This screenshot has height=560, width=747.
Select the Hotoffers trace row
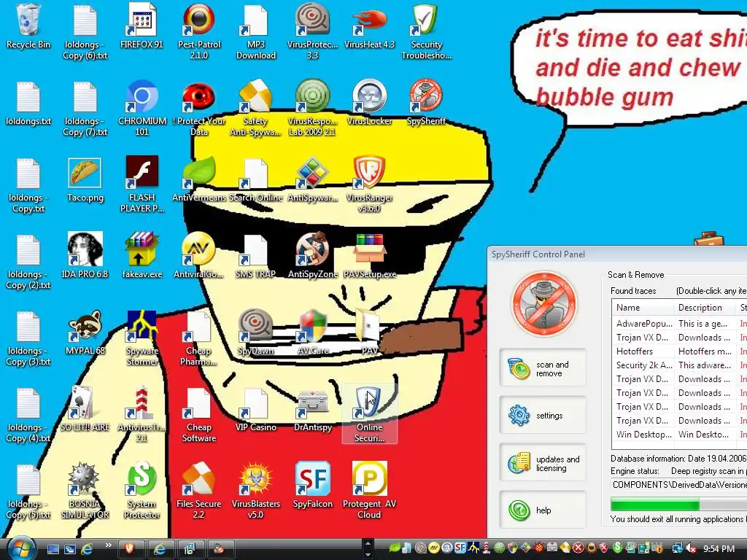679,351
